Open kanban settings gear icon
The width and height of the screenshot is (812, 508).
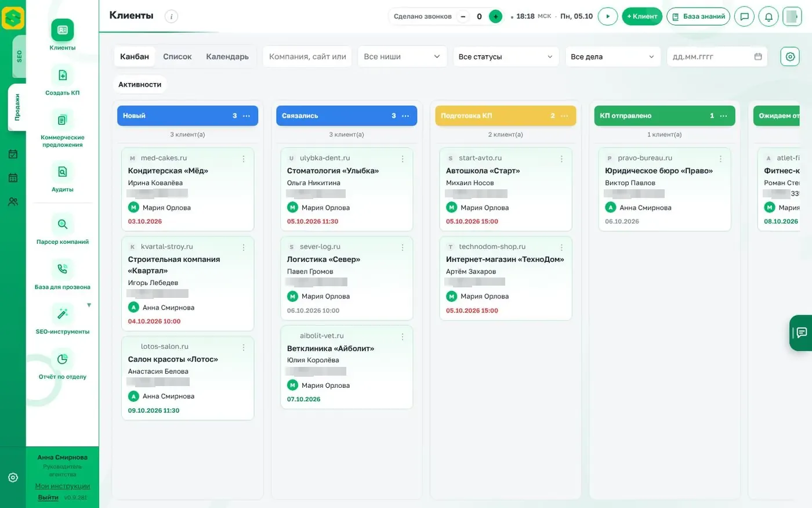tap(790, 56)
